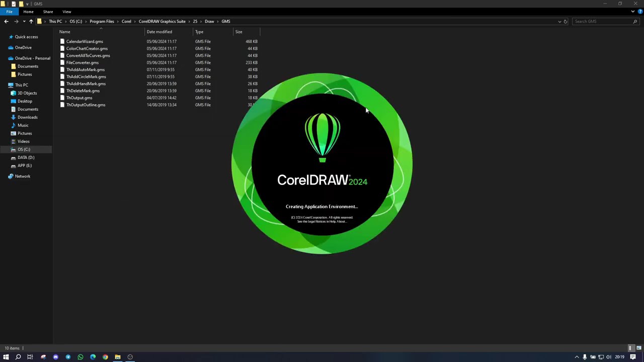644x362 pixels.
Task: Sort by the Size column header
Action: click(x=247, y=32)
